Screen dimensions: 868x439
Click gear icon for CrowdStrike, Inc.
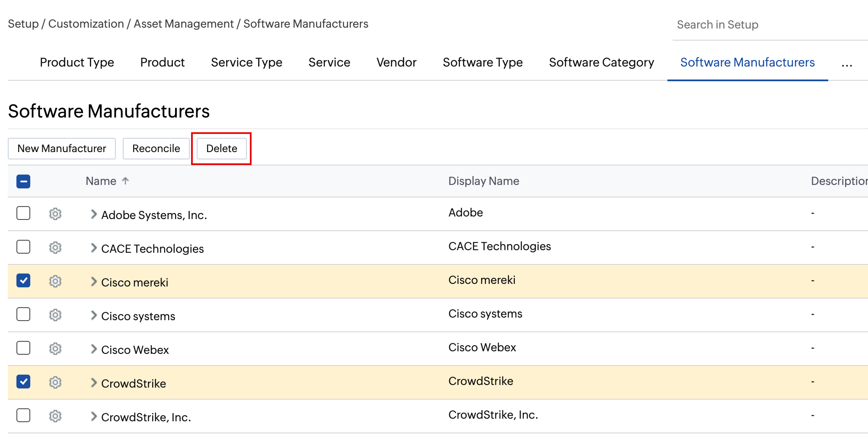tap(55, 416)
